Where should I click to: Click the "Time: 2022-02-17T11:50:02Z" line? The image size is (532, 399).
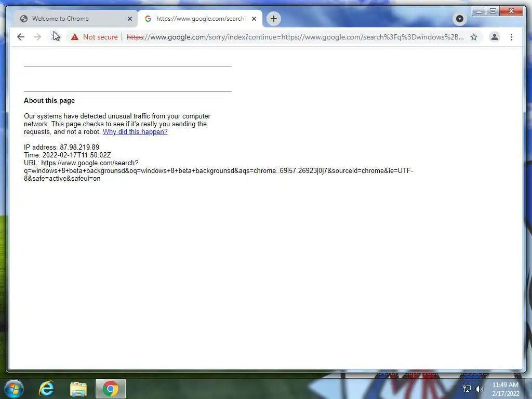(68, 155)
